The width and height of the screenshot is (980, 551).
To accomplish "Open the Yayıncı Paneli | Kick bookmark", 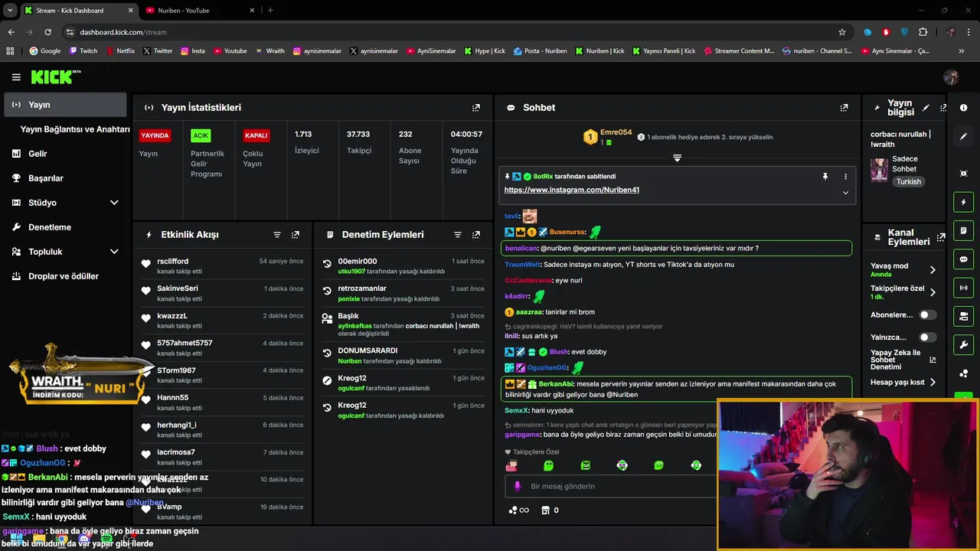I will point(663,51).
